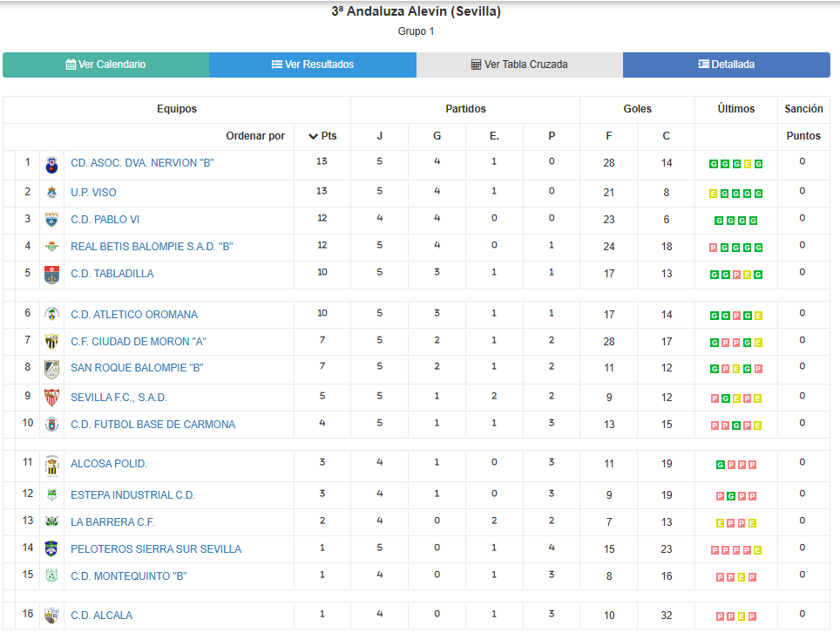Open C.D. ATLETICO OROMANA team link
840x640 pixels.
coord(134,315)
